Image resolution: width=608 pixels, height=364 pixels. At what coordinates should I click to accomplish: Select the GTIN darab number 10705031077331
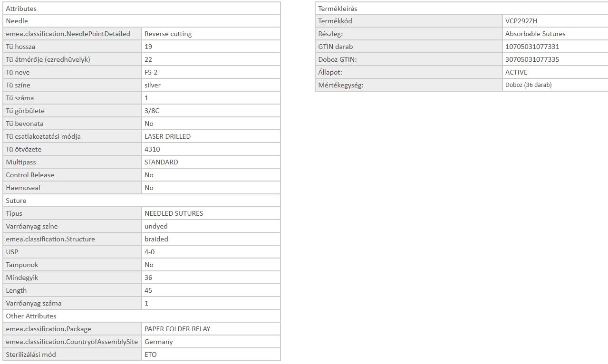coord(532,47)
